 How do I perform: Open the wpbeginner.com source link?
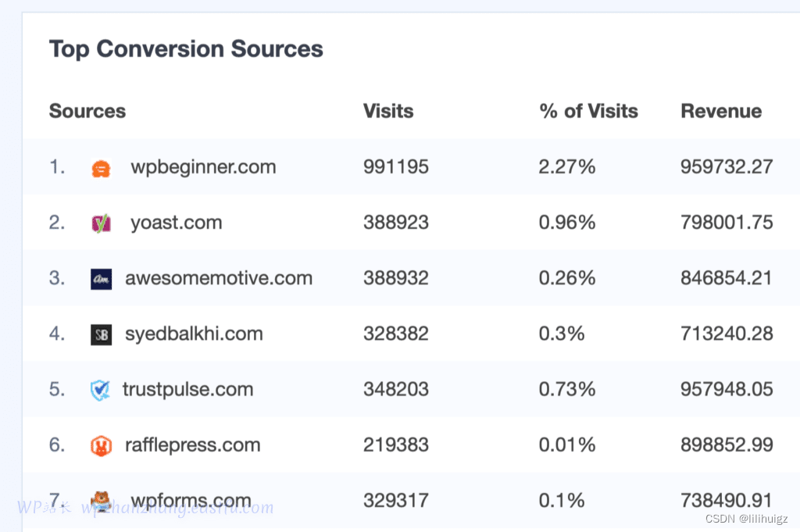pyautogui.click(x=203, y=167)
